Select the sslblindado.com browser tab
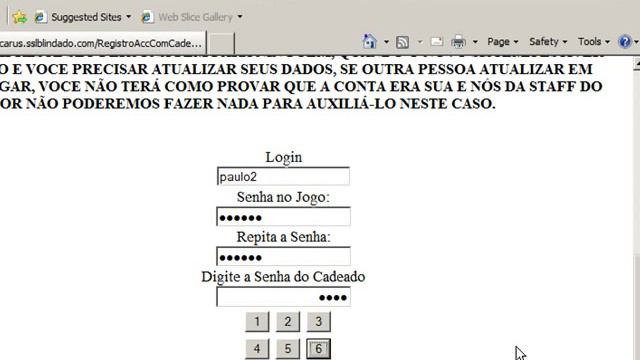This screenshot has height=360, width=640. tap(102, 43)
